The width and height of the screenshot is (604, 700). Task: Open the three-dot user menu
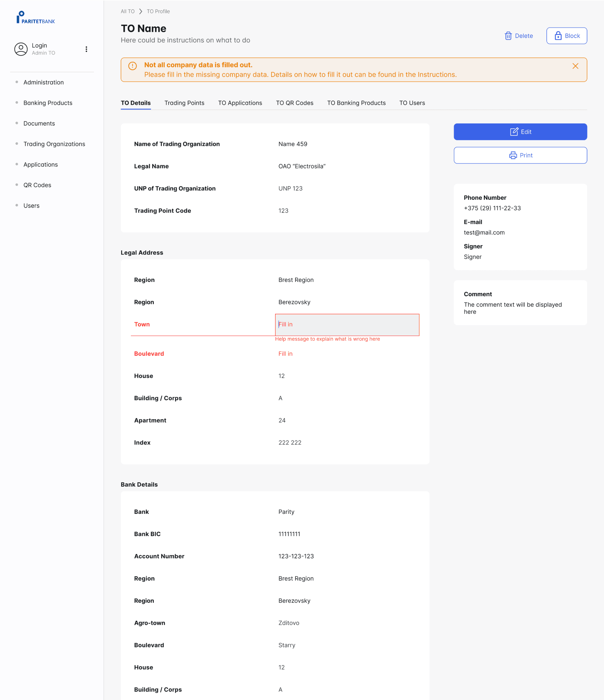[x=86, y=49]
